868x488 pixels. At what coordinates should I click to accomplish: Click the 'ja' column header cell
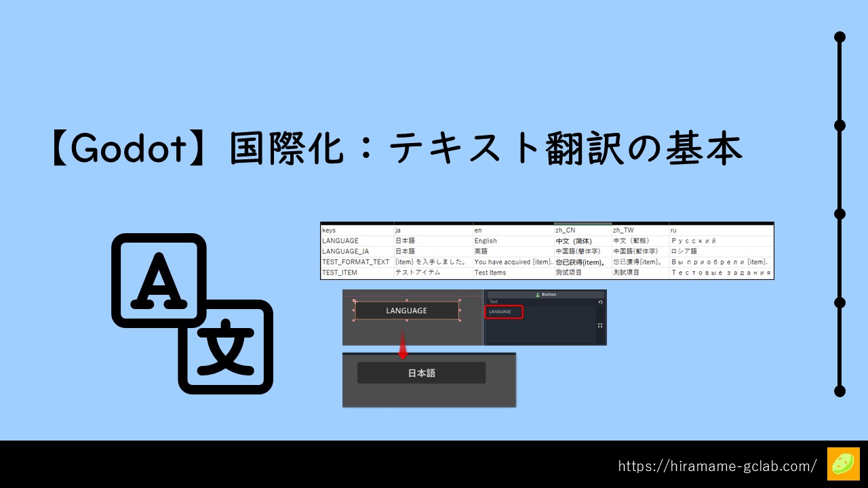(x=433, y=230)
